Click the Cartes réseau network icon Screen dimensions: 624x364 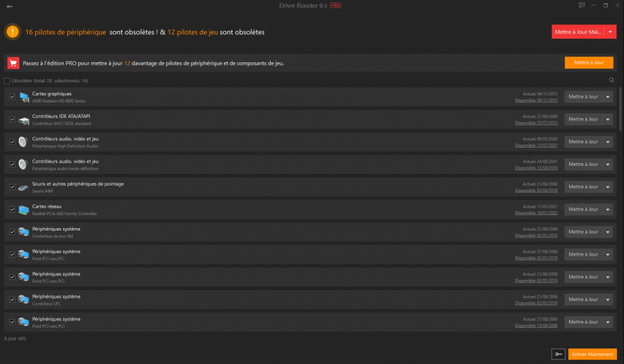coord(24,210)
